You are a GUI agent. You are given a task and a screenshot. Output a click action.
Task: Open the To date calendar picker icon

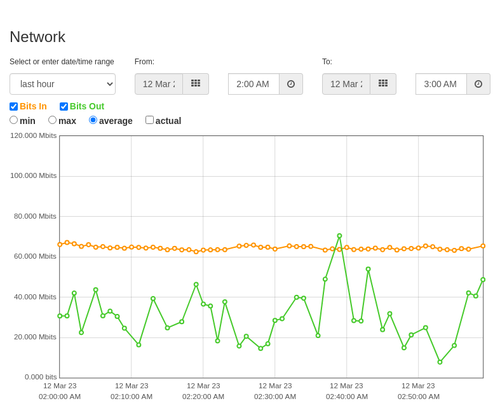383,84
